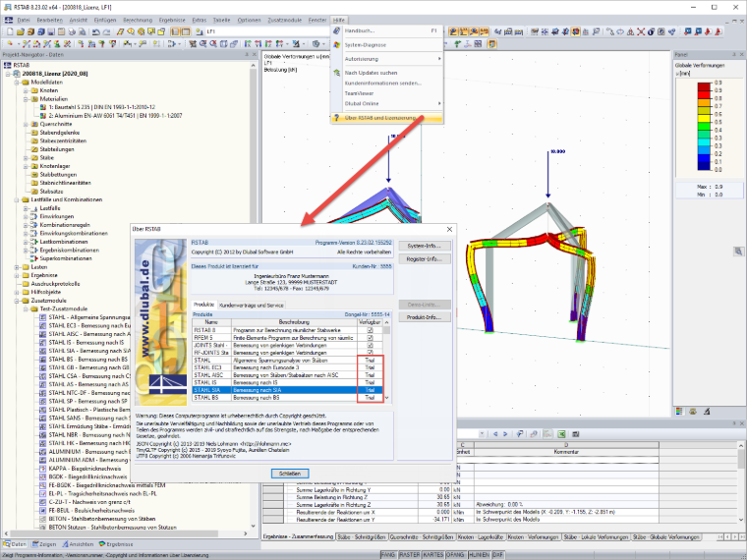Toggle the JOINTS Stahl availability checkbox
Viewport: 747px width, 560px height.
pos(371,345)
